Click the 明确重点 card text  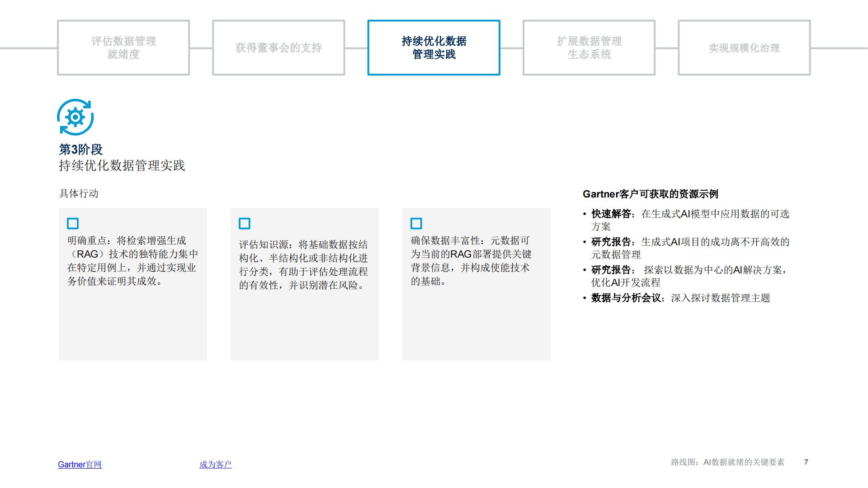pos(133,261)
